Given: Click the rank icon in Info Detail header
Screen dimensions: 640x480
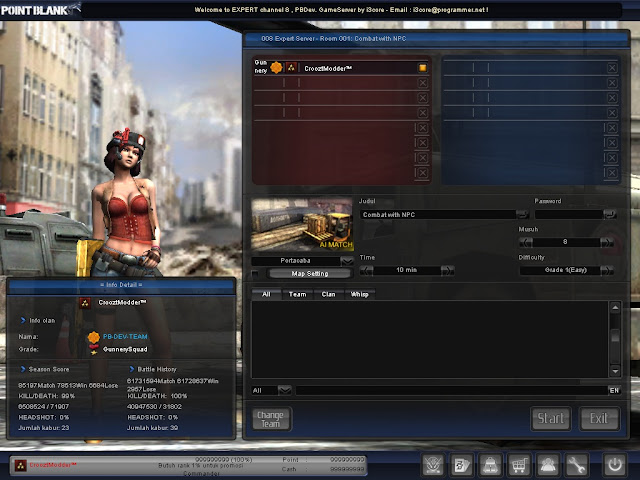Looking at the screenshot, I should coord(85,303).
